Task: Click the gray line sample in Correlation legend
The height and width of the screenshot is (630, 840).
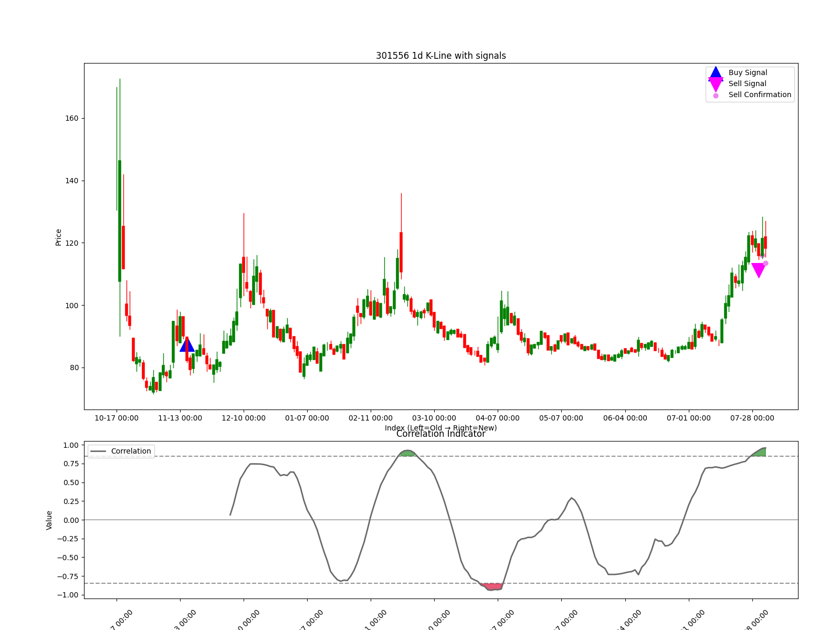Action: [98, 451]
